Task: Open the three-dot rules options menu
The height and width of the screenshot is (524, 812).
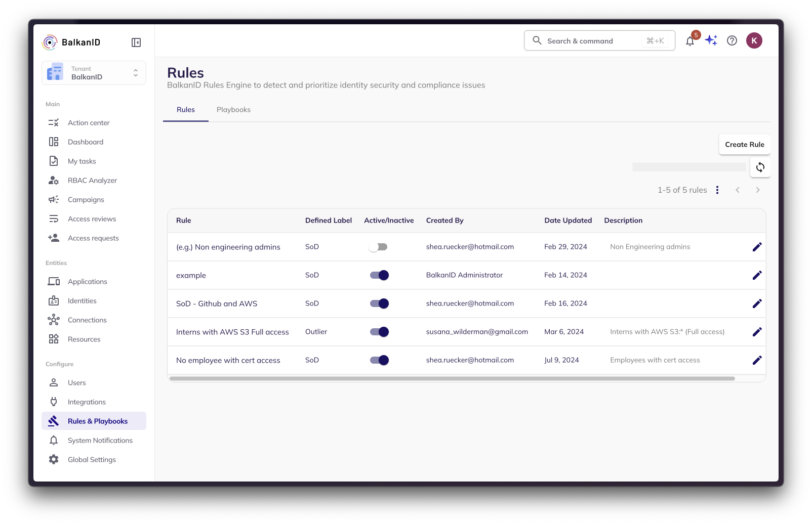Action: 717,190
